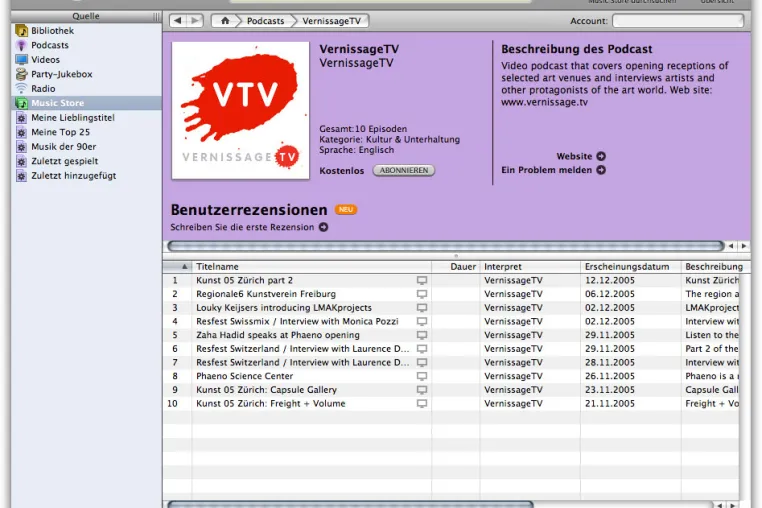The width and height of the screenshot is (762, 508).
Task: Select episode Phaeno Science Center
Action: pos(244,376)
